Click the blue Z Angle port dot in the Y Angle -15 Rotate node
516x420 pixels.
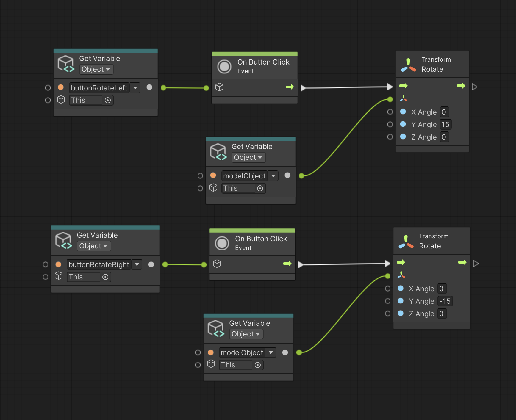(x=401, y=313)
